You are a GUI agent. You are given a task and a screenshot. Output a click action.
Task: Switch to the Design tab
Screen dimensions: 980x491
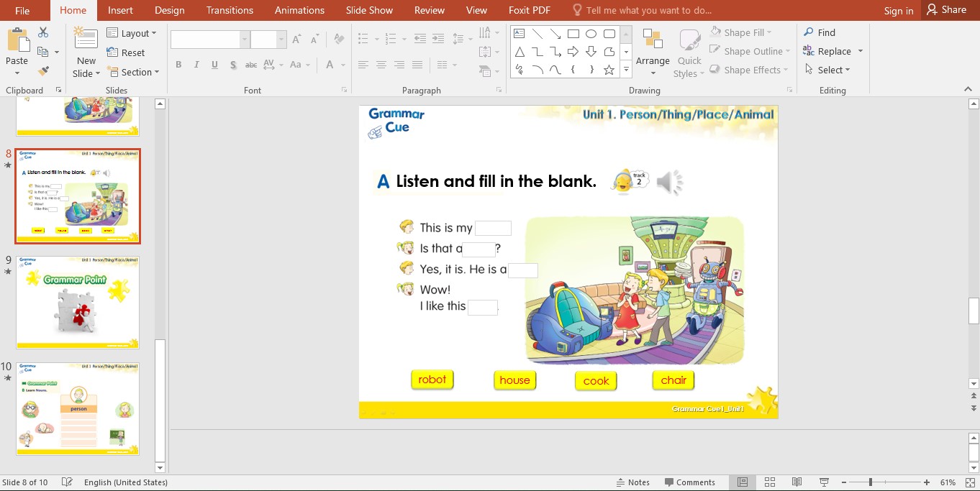pos(170,10)
